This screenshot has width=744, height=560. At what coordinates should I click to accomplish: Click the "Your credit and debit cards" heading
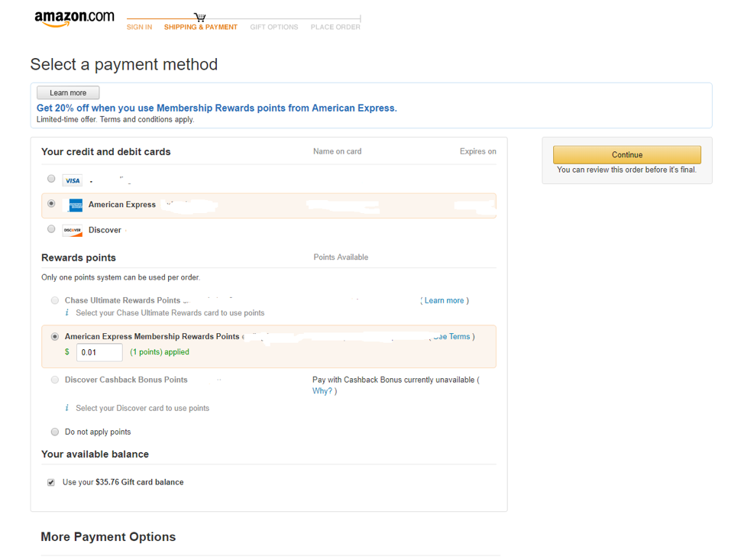tap(106, 152)
